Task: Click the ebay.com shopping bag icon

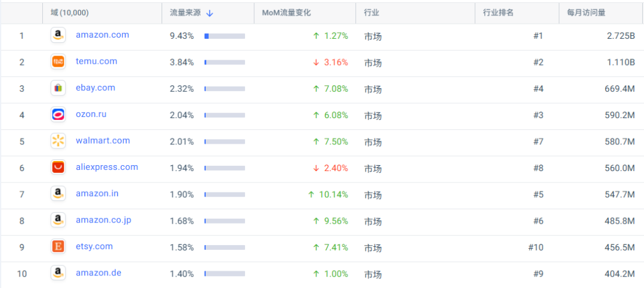Action: tap(58, 88)
